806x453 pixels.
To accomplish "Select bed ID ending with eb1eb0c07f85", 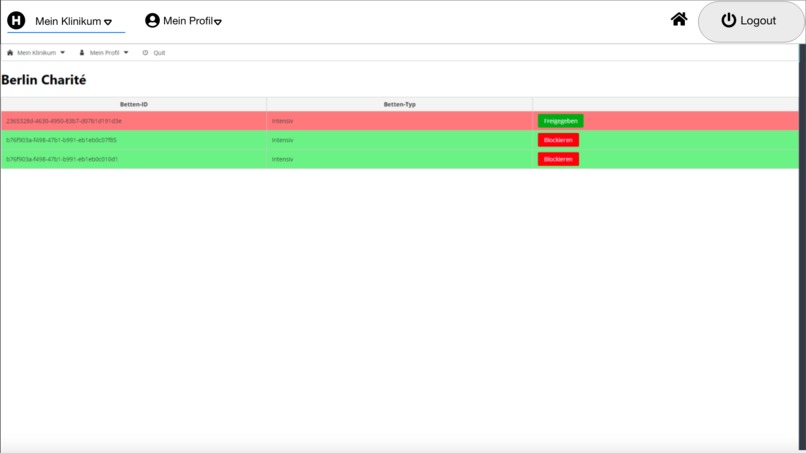I will [61, 140].
